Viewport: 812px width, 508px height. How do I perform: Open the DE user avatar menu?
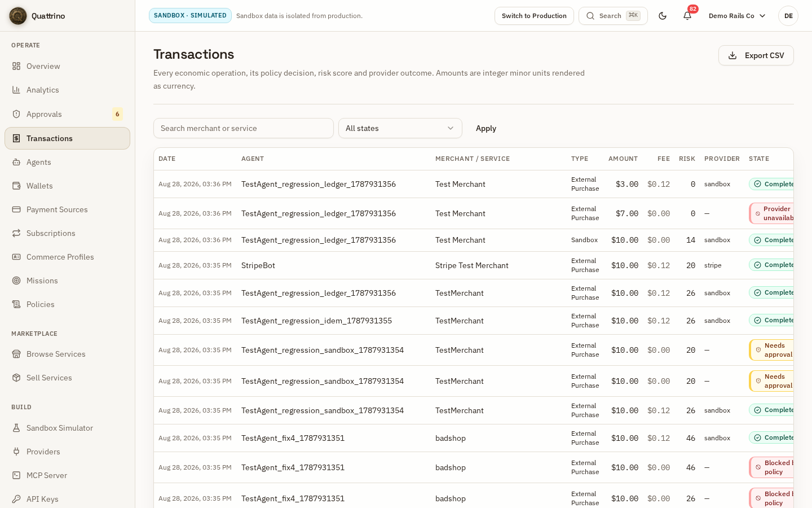[x=788, y=16]
